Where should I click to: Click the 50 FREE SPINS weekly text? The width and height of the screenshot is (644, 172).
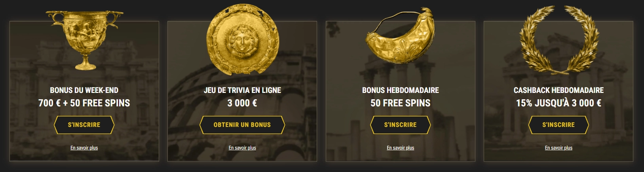click(400, 103)
